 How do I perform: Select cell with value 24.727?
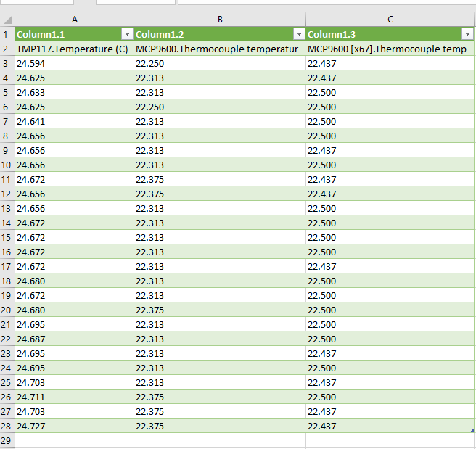tap(74, 426)
